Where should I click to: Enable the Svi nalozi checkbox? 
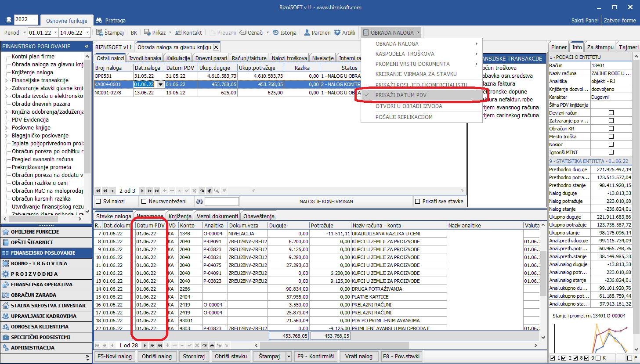(x=99, y=202)
